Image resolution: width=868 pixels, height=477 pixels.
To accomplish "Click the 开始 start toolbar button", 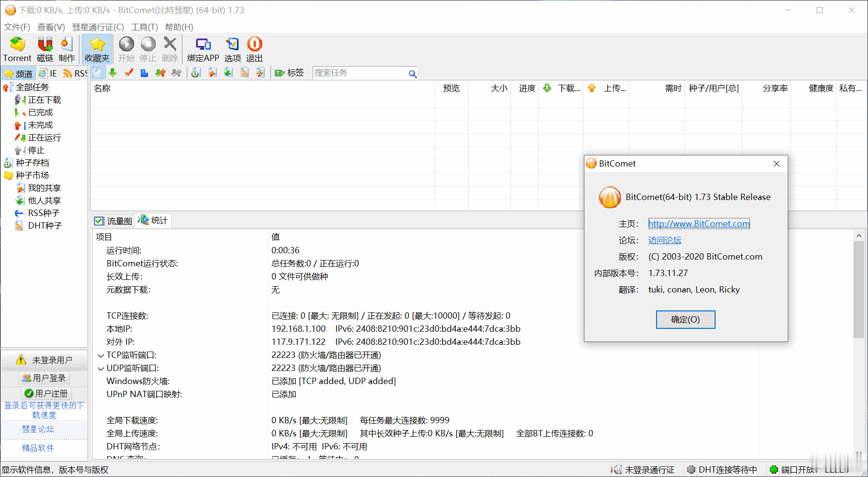I will (126, 49).
